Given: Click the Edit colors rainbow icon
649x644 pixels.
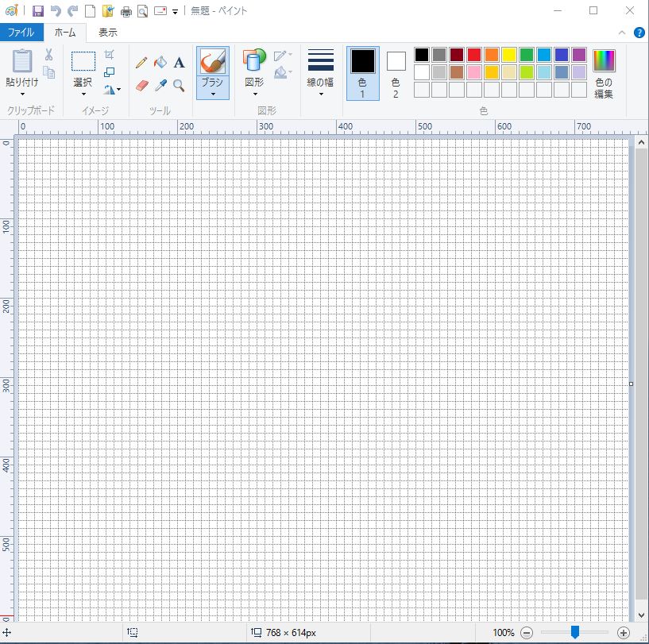Looking at the screenshot, I should point(604,61).
